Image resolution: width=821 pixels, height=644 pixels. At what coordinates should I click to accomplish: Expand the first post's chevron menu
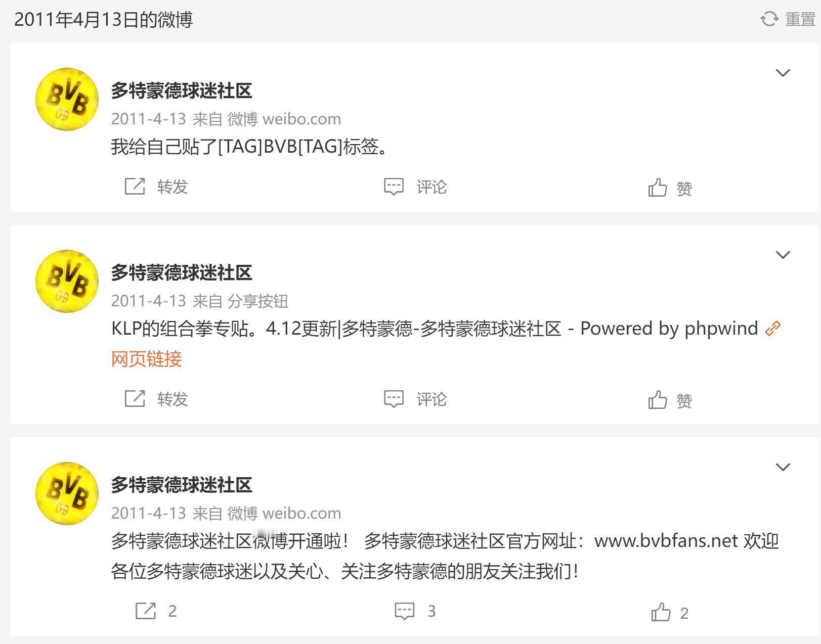pos(783,73)
